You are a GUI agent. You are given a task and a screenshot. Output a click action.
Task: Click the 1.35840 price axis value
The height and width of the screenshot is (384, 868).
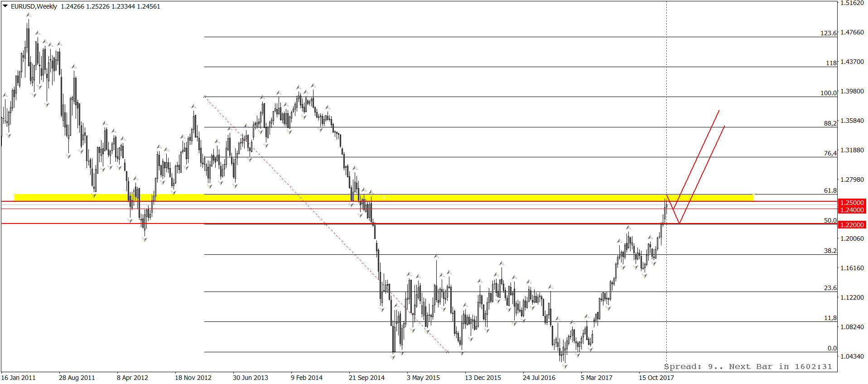852,121
